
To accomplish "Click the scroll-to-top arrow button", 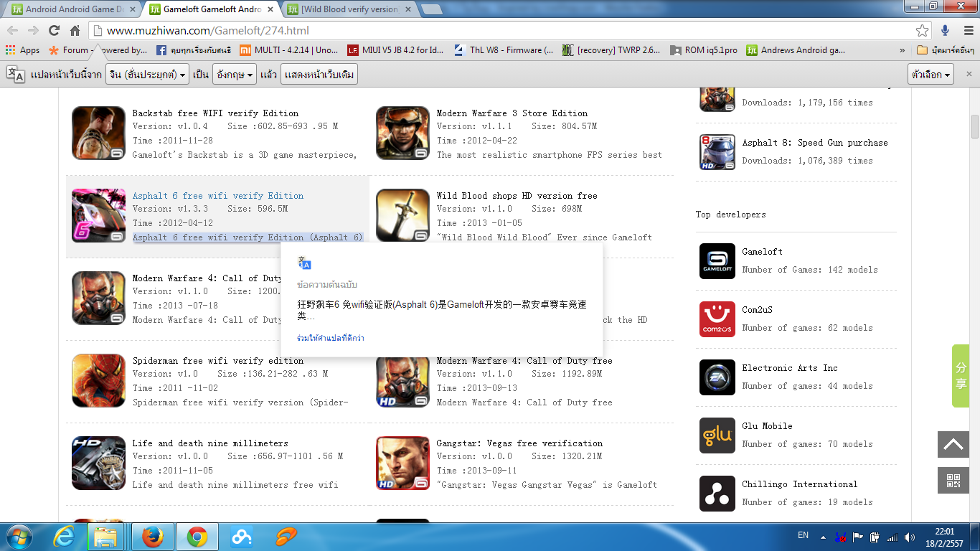I will 953,445.
